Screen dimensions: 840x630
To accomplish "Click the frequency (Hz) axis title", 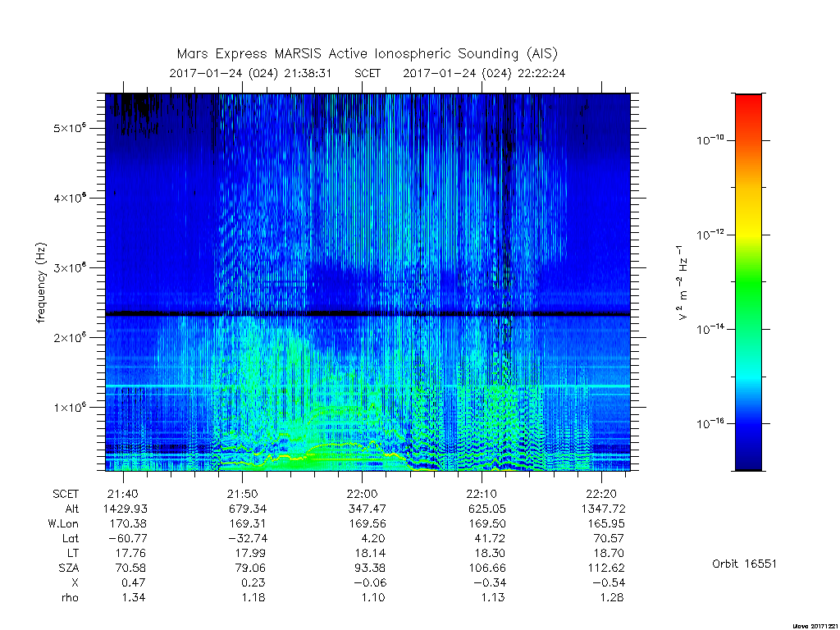I will pyautogui.click(x=41, y=282).
